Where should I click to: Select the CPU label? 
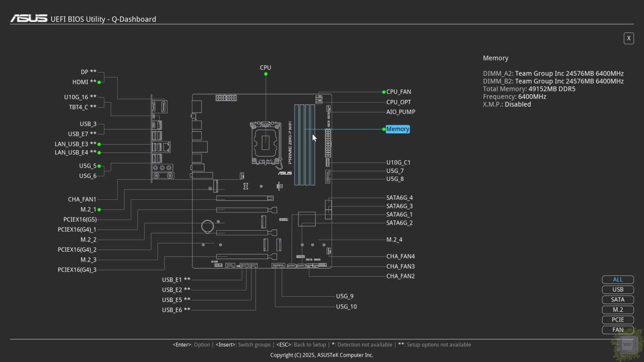pyautogui.click(x=265, y=68)
